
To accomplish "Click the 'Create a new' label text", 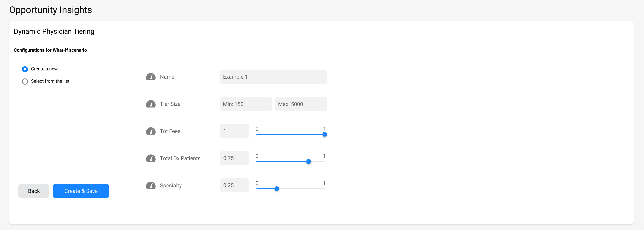I will 44,69.
